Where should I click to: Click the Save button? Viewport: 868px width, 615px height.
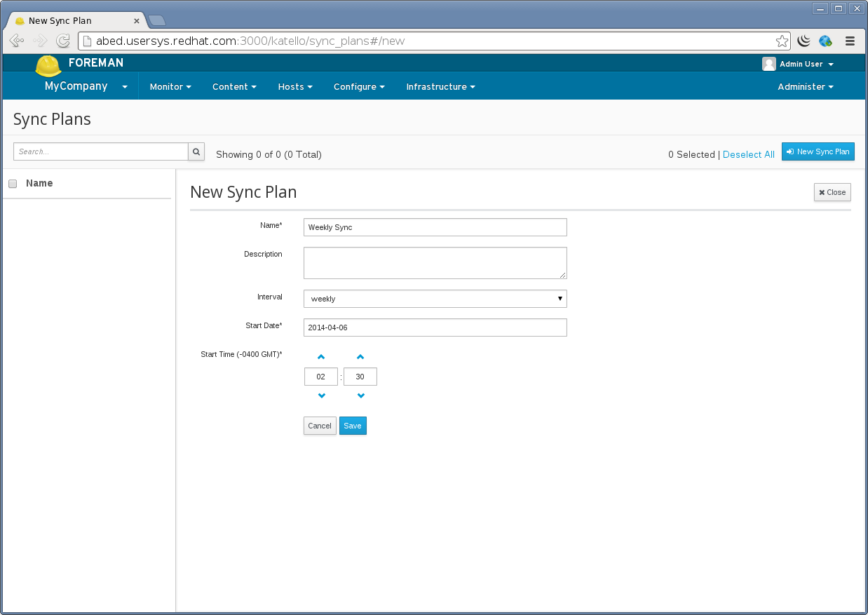[x=353, y=426]
